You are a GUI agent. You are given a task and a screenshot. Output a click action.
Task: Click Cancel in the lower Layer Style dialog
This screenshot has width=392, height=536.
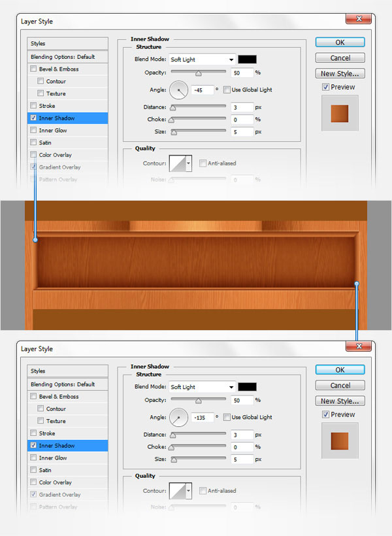click(x=340, y=385)
